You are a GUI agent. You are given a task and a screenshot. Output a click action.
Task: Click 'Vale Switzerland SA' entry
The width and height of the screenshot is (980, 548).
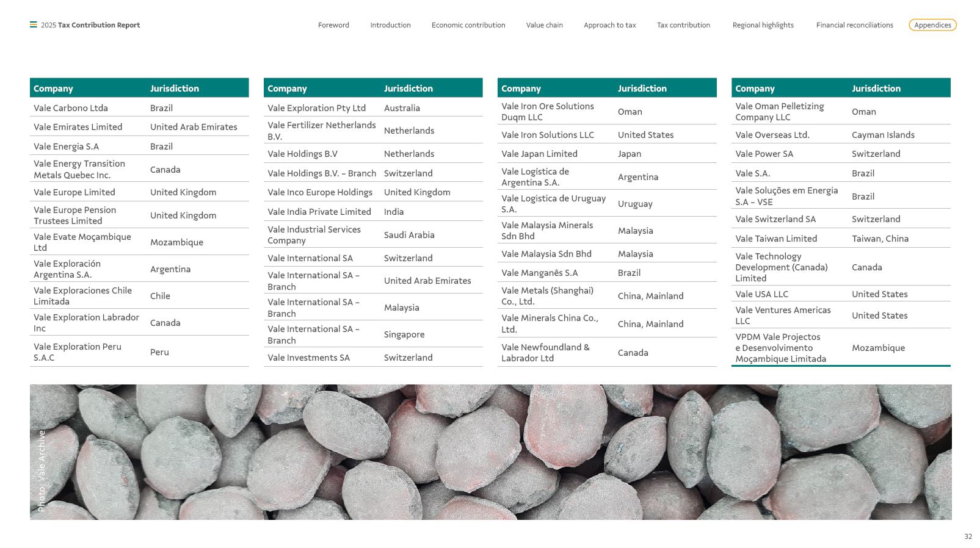pyautogui.click(x=775, y=219)
